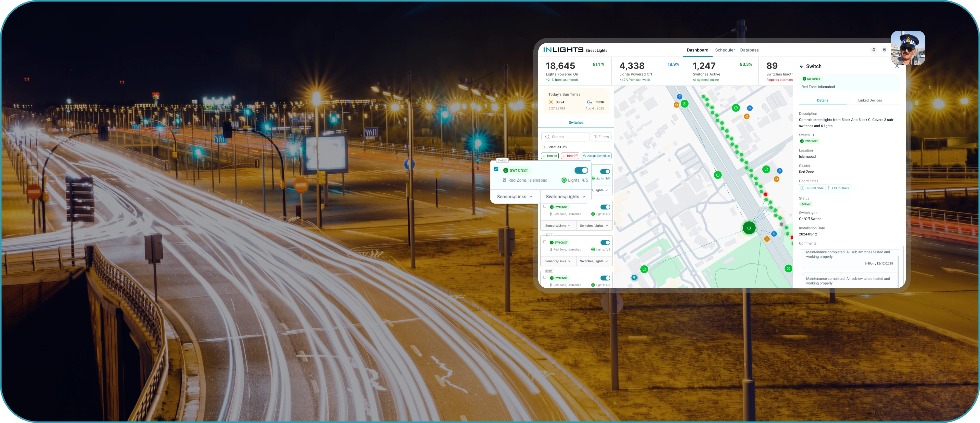The width and height of the screenshot is (980, 423).
Task: Open the notifications bell
Action: 874,50
